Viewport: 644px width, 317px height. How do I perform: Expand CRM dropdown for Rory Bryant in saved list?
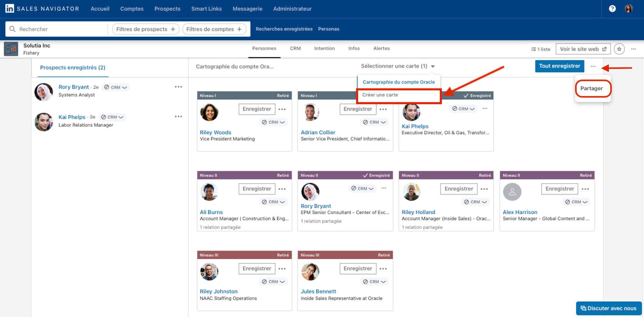tap(116, 87)
